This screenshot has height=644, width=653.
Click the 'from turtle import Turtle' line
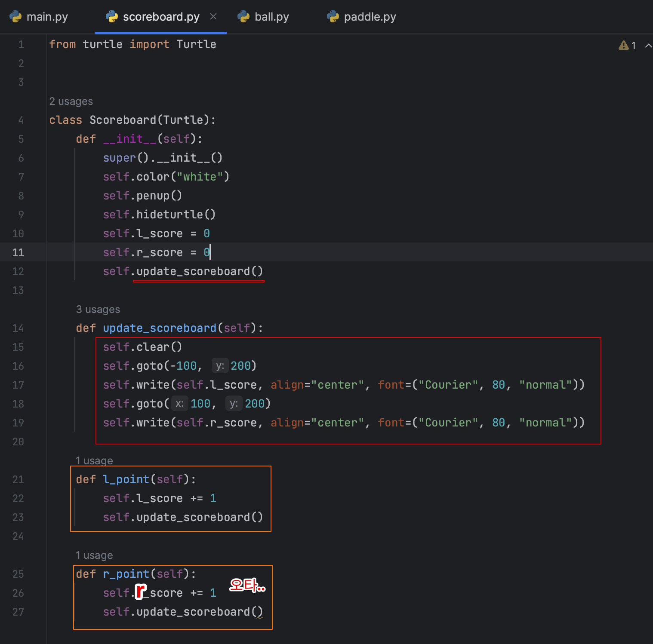point(132,44)
